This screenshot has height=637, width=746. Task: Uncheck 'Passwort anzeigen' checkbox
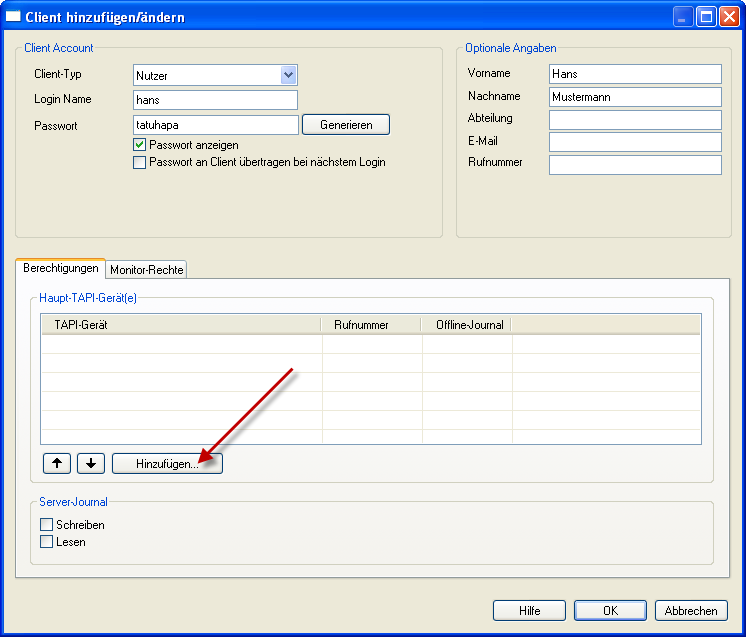click(x=140, y=145)
